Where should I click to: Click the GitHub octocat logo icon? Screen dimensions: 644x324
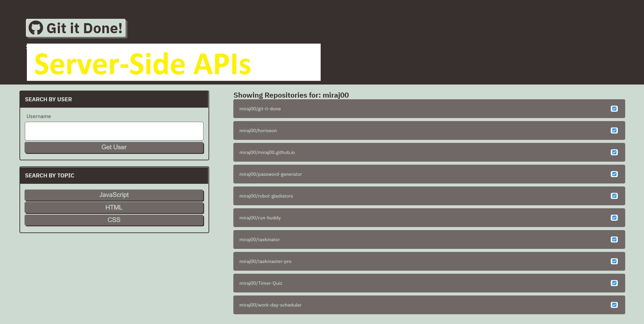pos(36,28)
